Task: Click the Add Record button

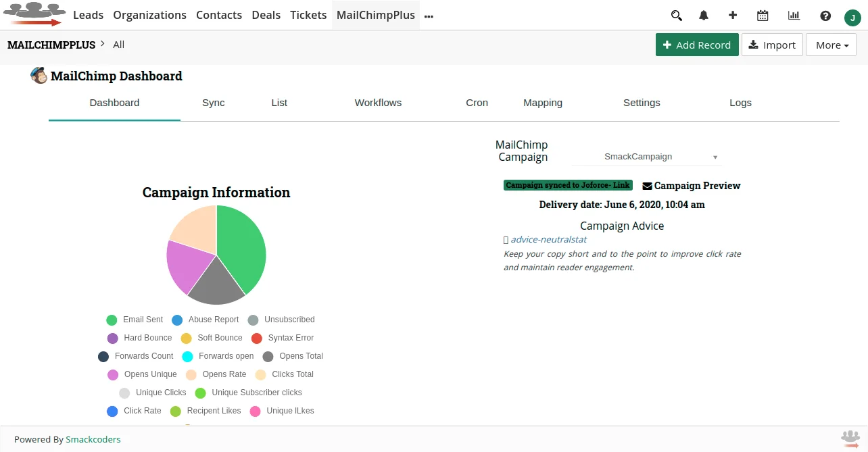Action: [697, 45]
